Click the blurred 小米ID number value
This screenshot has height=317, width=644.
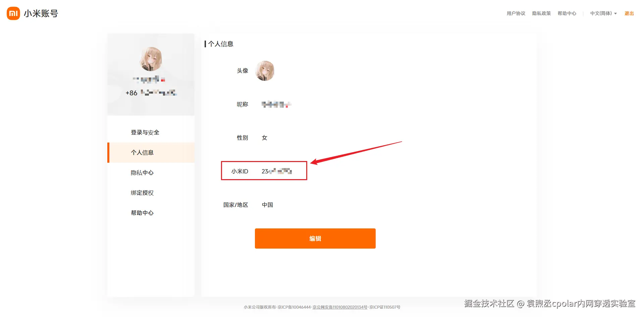point(277,171)
